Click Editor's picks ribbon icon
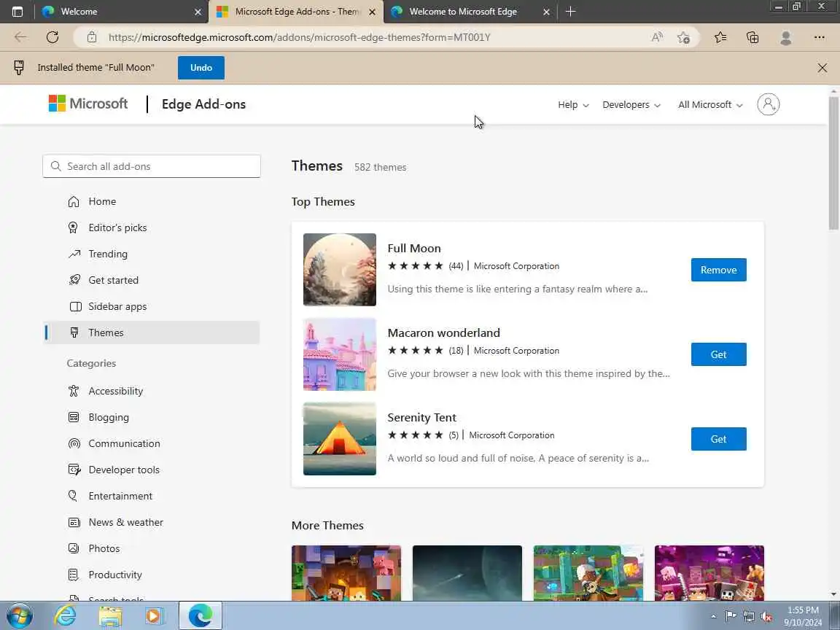840x630 pixels. pos(73,227)
